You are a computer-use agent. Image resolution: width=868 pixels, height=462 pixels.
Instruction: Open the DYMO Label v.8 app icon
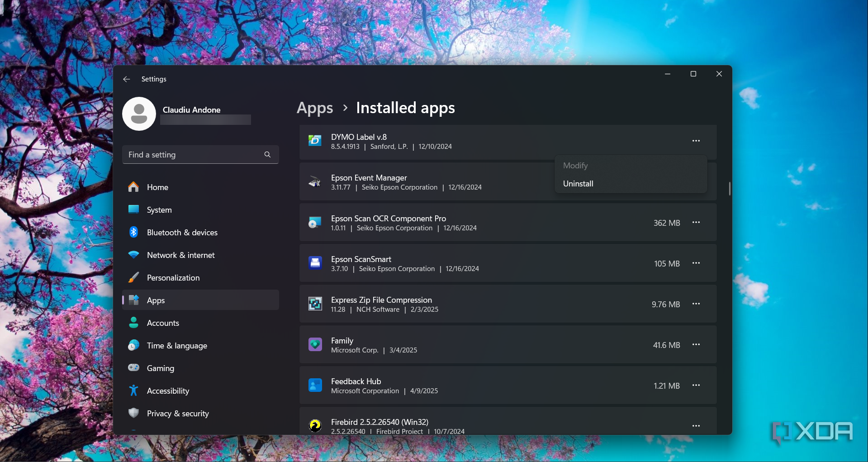tap(315, 141)
